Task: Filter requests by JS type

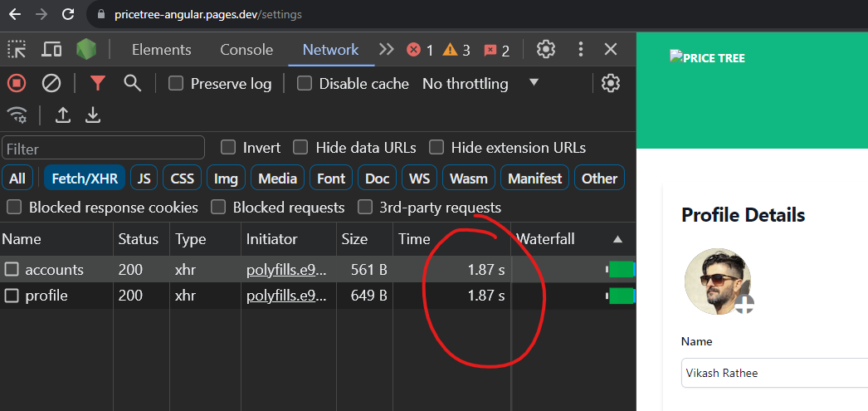Action: 144,179
